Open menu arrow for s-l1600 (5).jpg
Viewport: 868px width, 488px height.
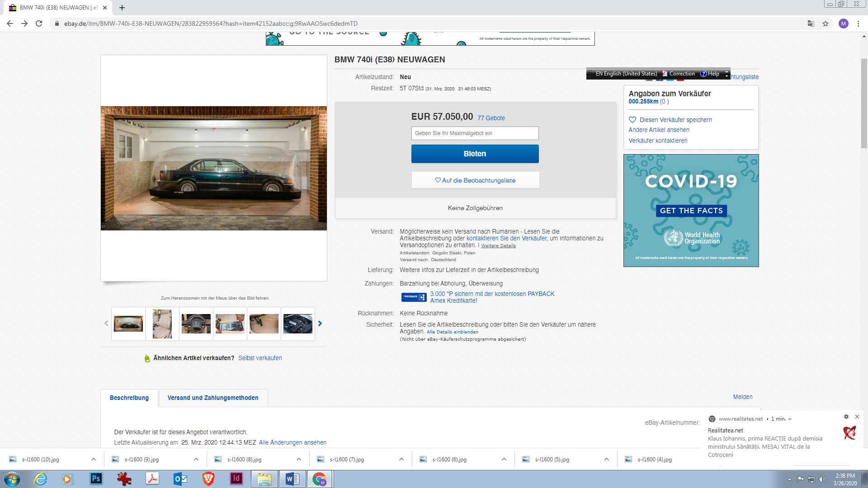pos(607,459)
